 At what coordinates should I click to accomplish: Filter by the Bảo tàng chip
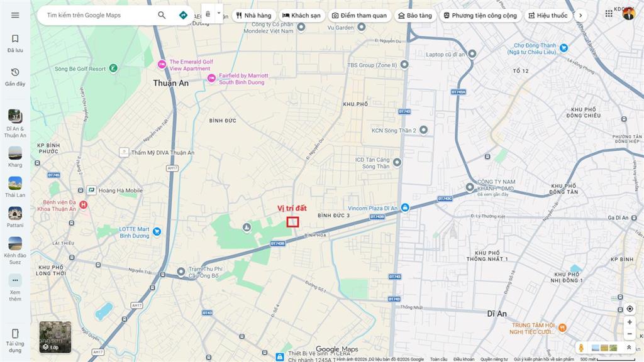click(415, 16)
